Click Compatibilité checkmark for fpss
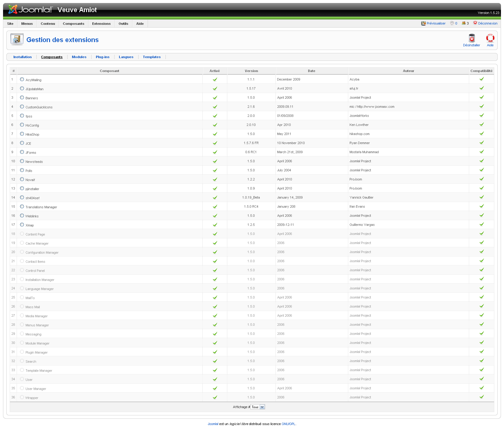This screenshot has width=504, height=429. click(482, 115)
